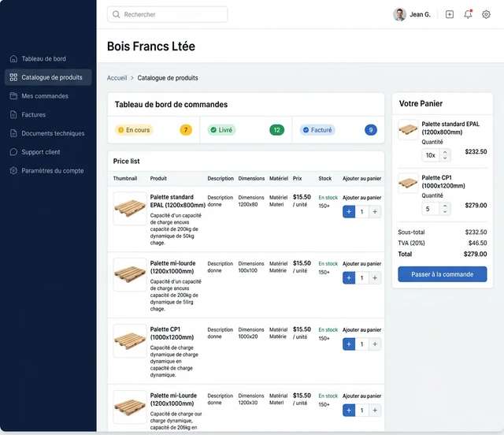Click grey plus for Palette standard EPAL row

375,212
